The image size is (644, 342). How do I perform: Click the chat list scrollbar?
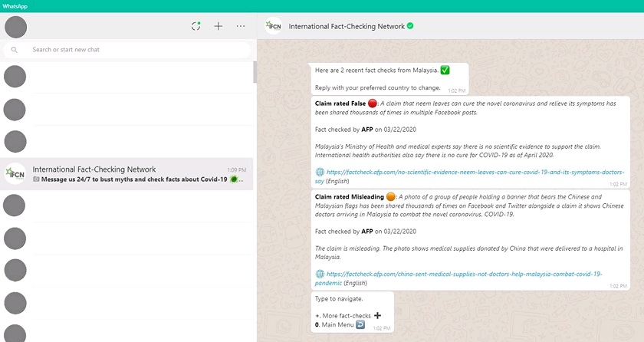[255, 72]
